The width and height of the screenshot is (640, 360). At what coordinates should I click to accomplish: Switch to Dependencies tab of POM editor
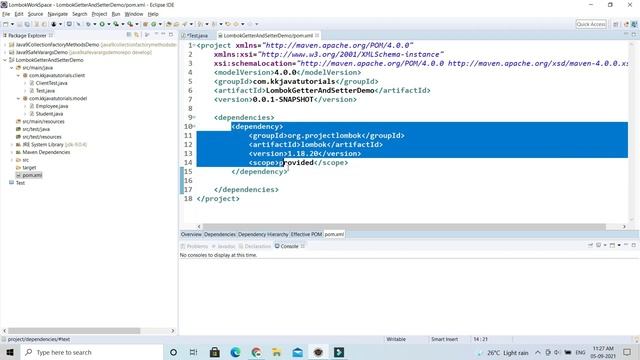pos(220,234)
